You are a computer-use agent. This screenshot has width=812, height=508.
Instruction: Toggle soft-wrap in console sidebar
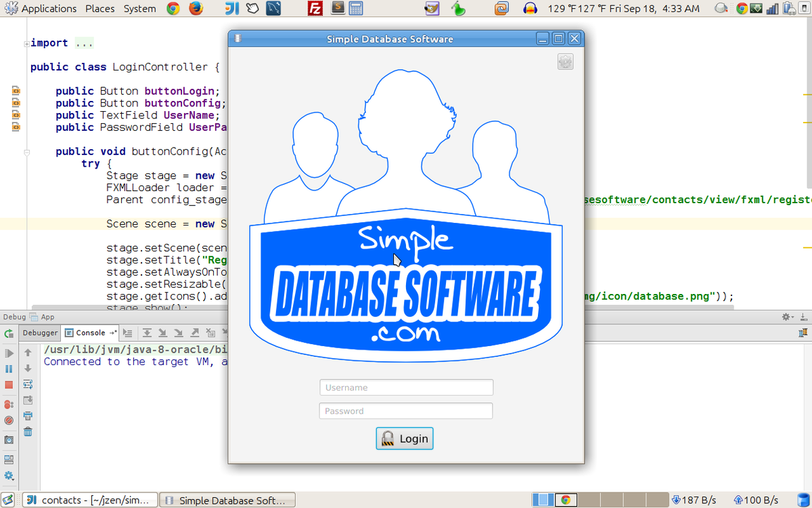tap(28, 384)
